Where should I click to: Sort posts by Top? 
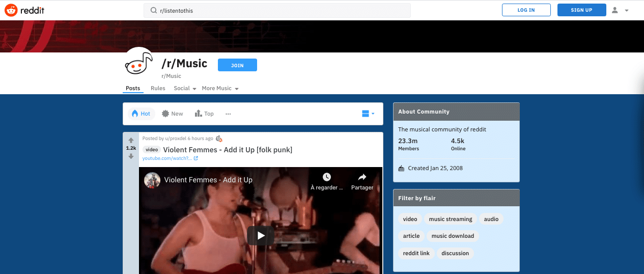click(204, 114)
